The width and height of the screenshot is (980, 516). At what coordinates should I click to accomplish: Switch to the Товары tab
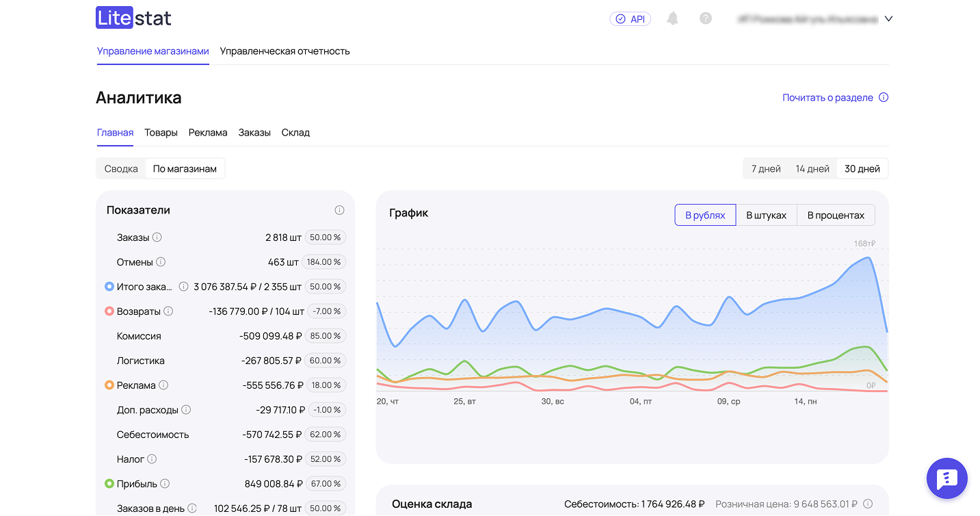coord(161,132)
